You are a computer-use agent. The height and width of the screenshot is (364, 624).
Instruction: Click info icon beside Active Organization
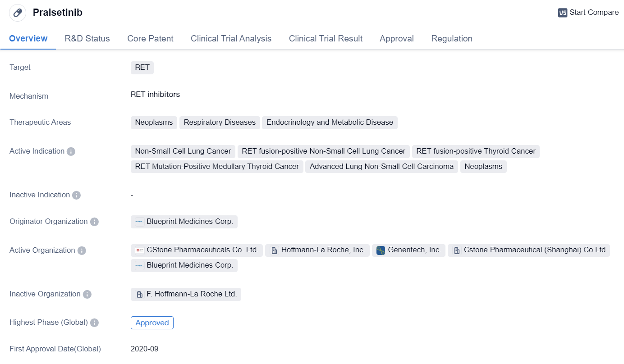(x=82, y=250)
